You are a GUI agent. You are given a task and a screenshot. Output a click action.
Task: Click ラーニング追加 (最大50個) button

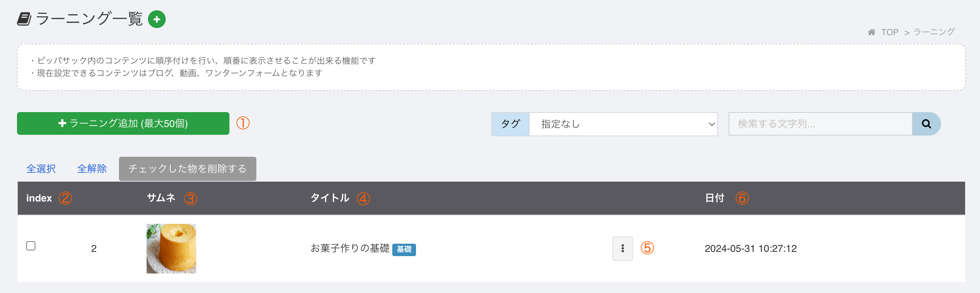123,123
